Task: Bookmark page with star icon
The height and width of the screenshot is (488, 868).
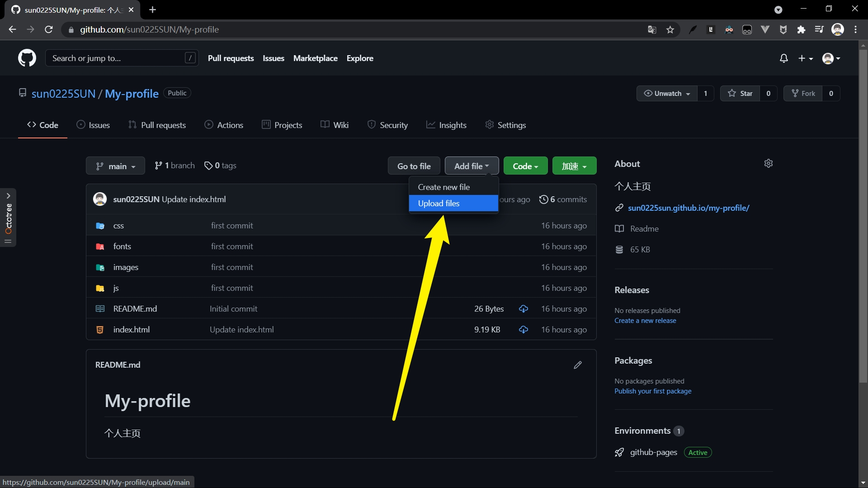Action: (x=670, y=29)
